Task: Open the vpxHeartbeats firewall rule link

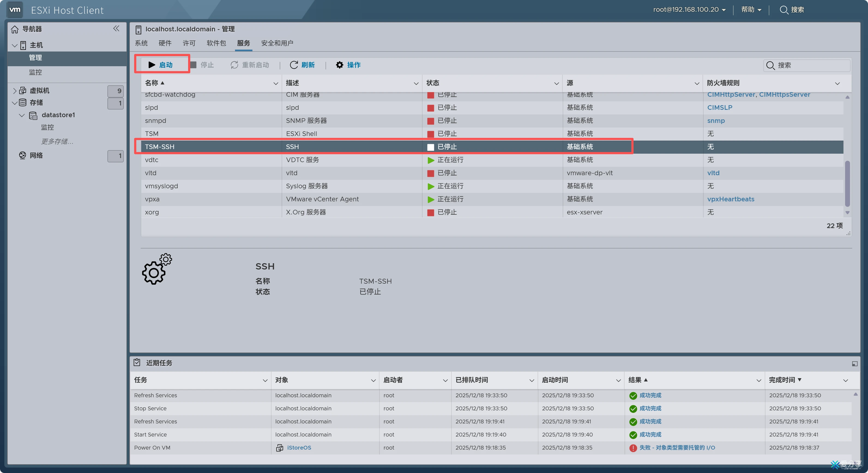Action: pos(731,199)
